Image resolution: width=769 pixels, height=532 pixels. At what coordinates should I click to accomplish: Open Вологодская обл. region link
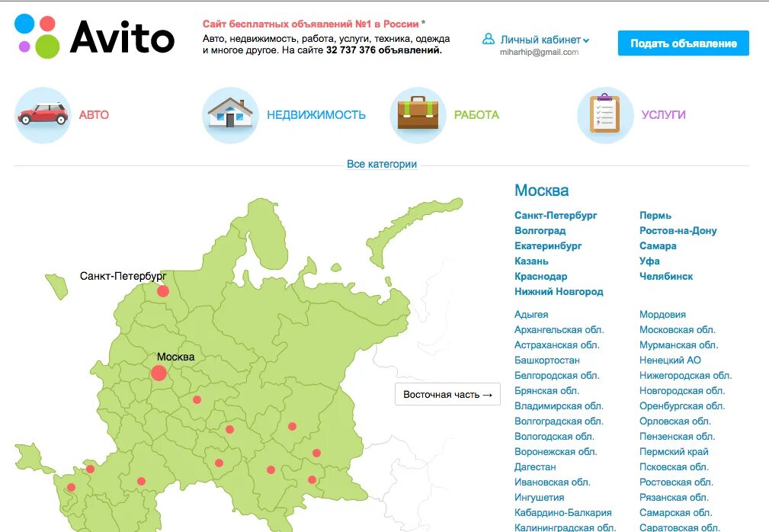point(554,436)
